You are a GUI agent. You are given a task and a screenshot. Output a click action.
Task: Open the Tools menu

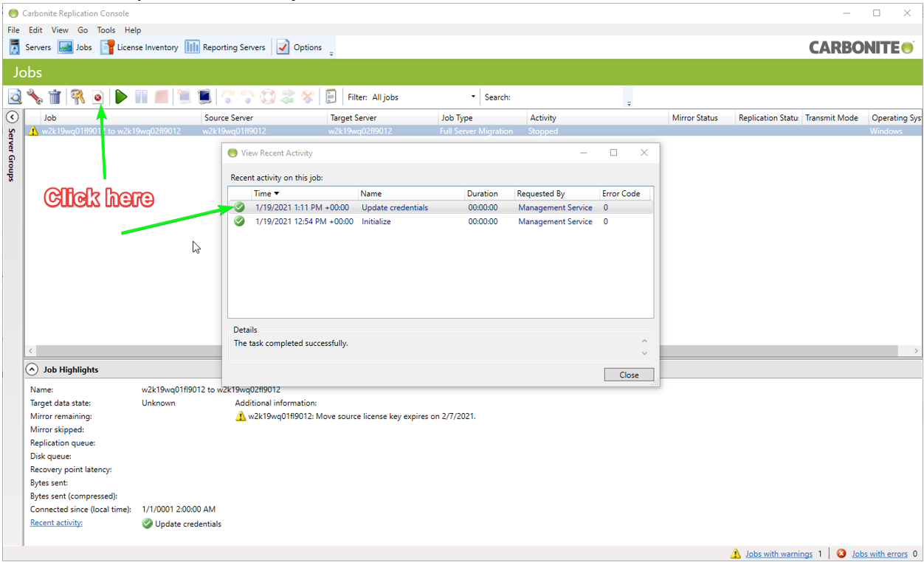(x=106, y=30)
